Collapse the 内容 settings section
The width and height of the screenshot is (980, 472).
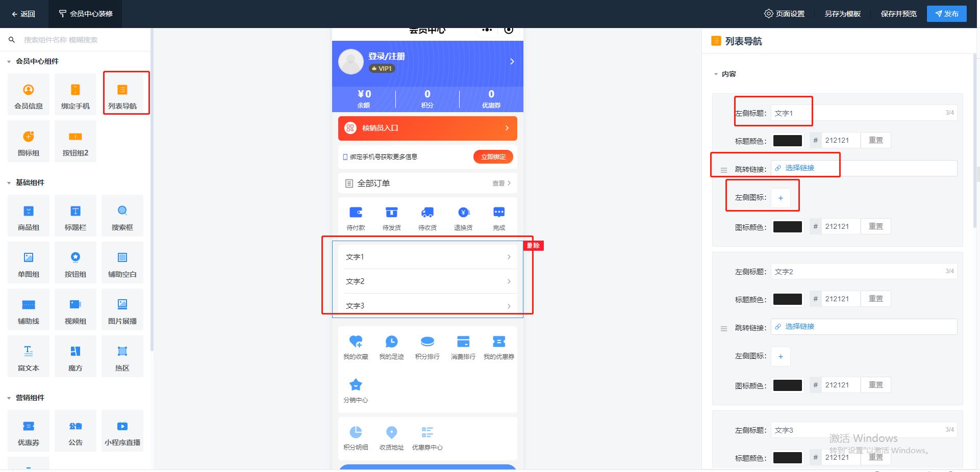716,74
